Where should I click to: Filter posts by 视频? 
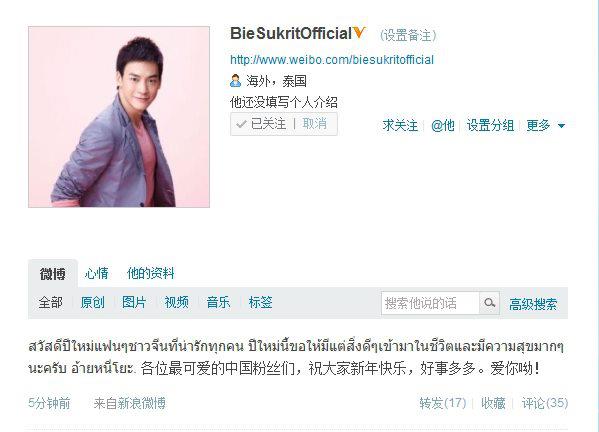coord(176,302)
